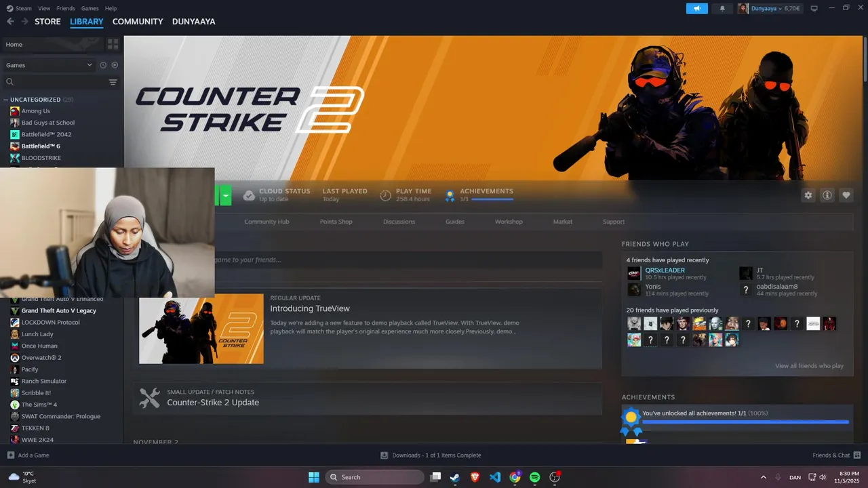Select SWAT Commander: Prologue
Viewport: 868px width, 488px height.
[x=61, y=416]
